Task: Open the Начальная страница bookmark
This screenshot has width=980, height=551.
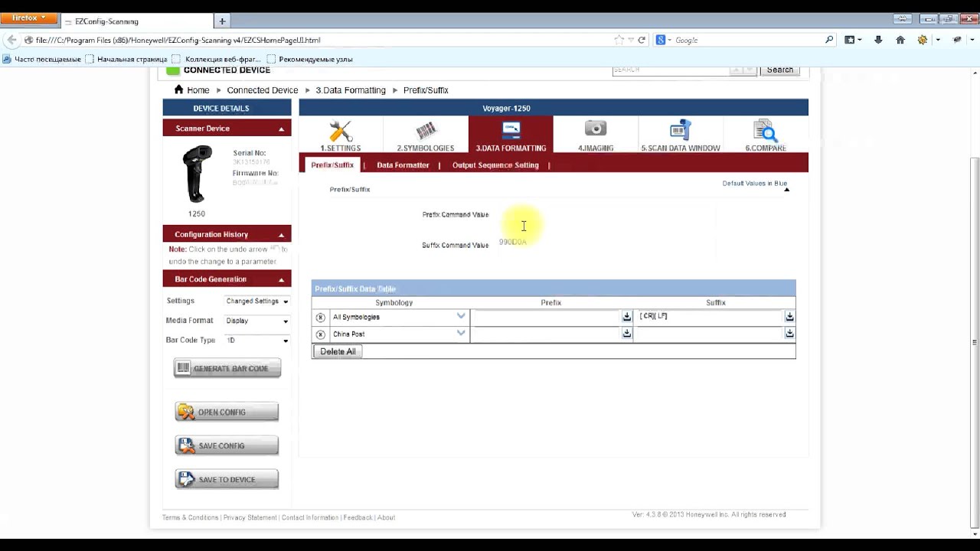Action: coord(126,59)
